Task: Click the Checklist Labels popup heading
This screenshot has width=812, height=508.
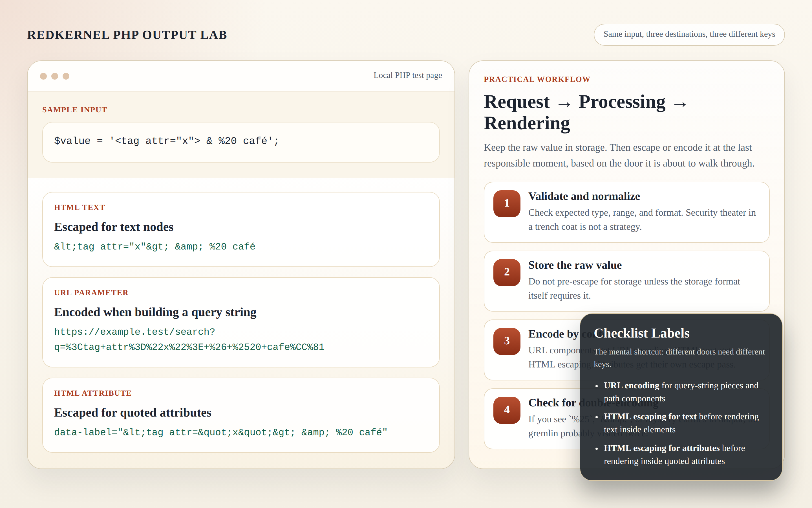Action: [641, 333]
